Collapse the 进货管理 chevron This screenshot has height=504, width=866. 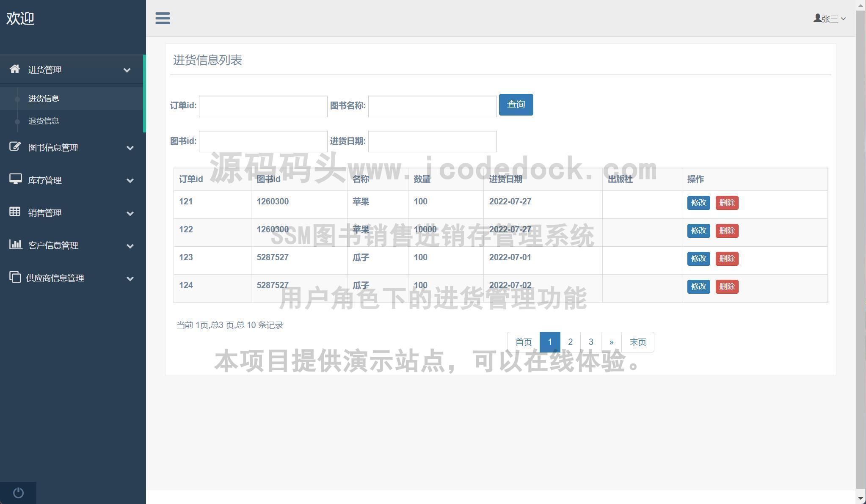pyautogui.click(x=127, y=70)
